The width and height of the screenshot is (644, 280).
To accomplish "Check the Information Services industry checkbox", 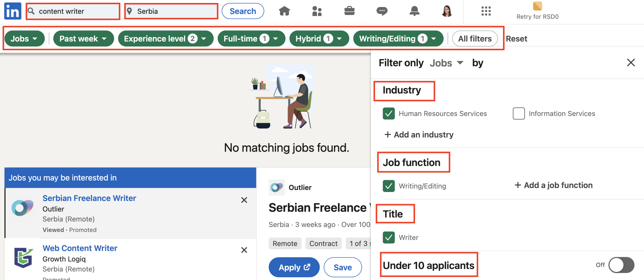I will [519, 113].
